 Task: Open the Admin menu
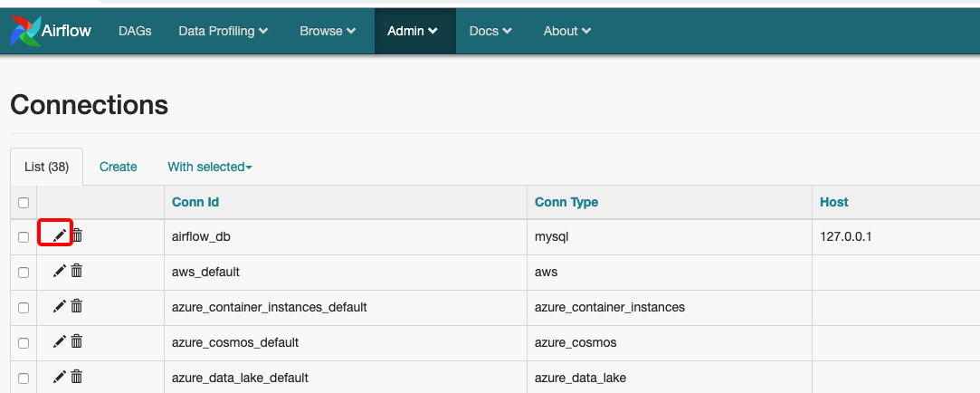413,31
